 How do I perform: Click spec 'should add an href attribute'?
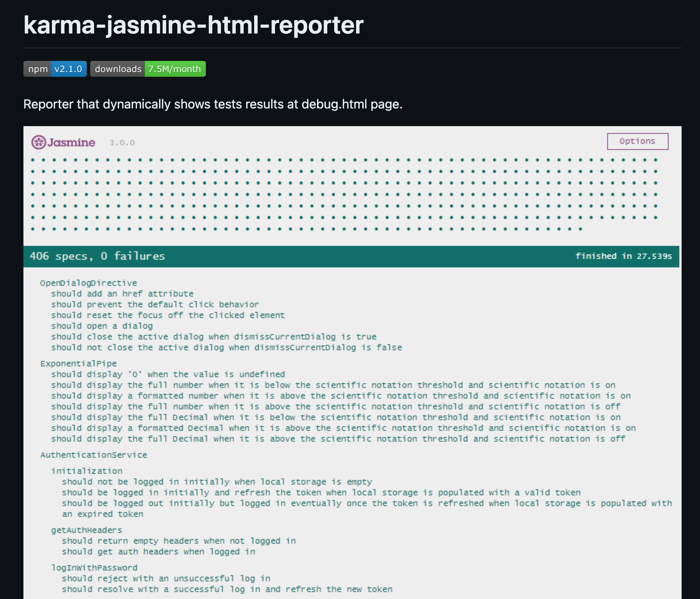point(122,293)
